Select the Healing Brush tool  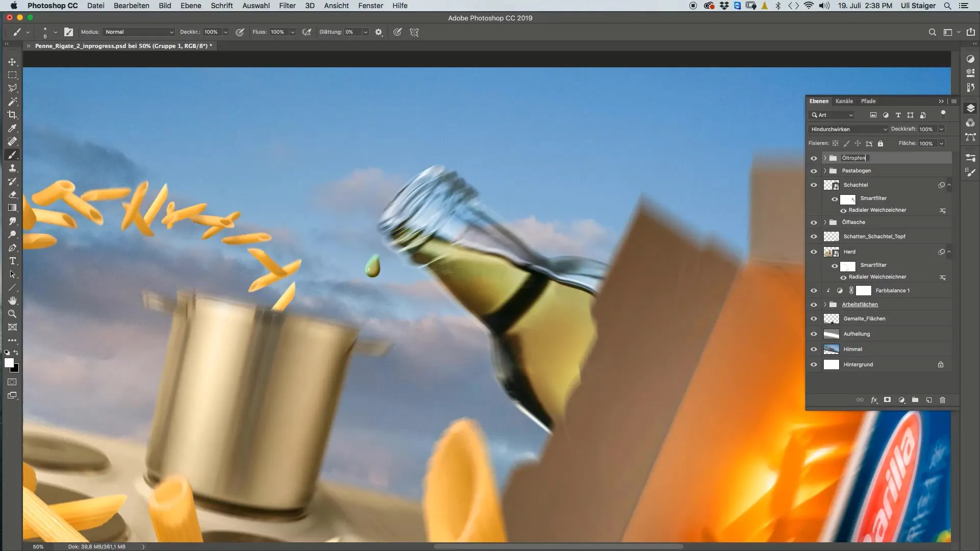tap(12, 141)
